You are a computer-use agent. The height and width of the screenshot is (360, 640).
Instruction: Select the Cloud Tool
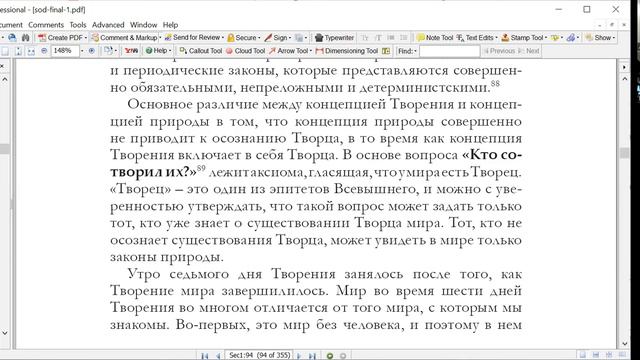(245, 51)
